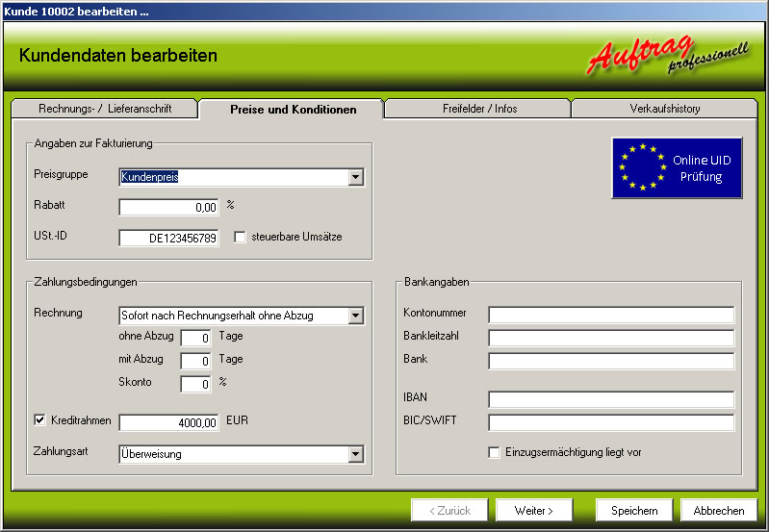Click the Kreditrahmen label text
The image size is (769, 532).
click(x=81, y=420)
